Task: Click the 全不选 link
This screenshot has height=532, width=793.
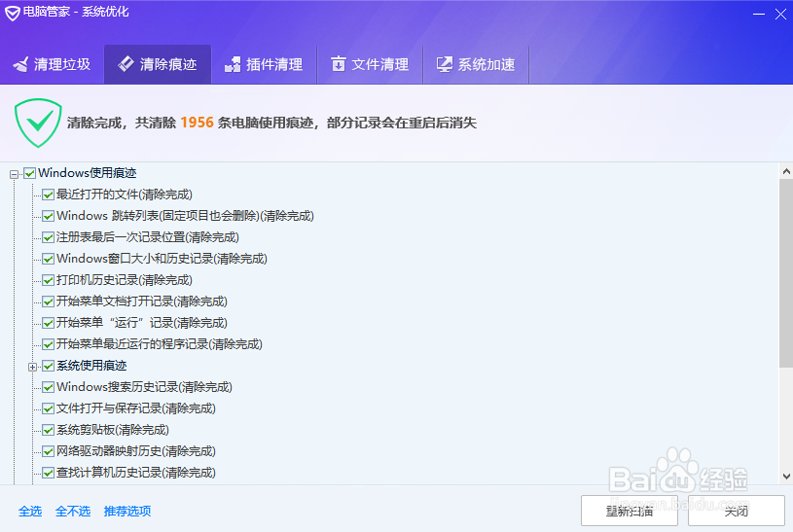Action: [73, 512]
